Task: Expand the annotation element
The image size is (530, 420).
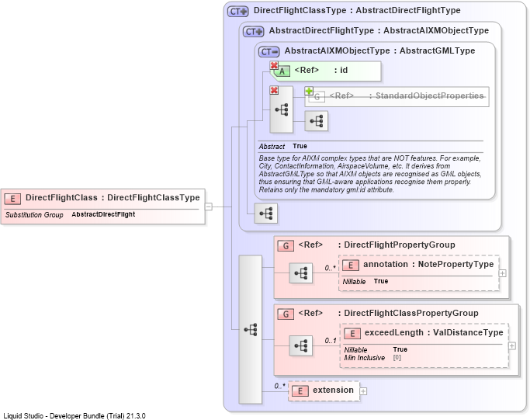Action: (503, 273)
